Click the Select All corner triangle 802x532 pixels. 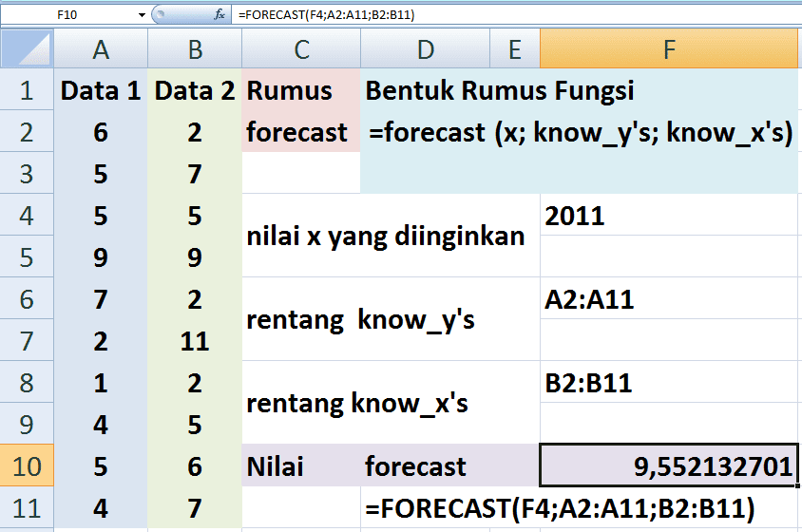pos(27,49)
